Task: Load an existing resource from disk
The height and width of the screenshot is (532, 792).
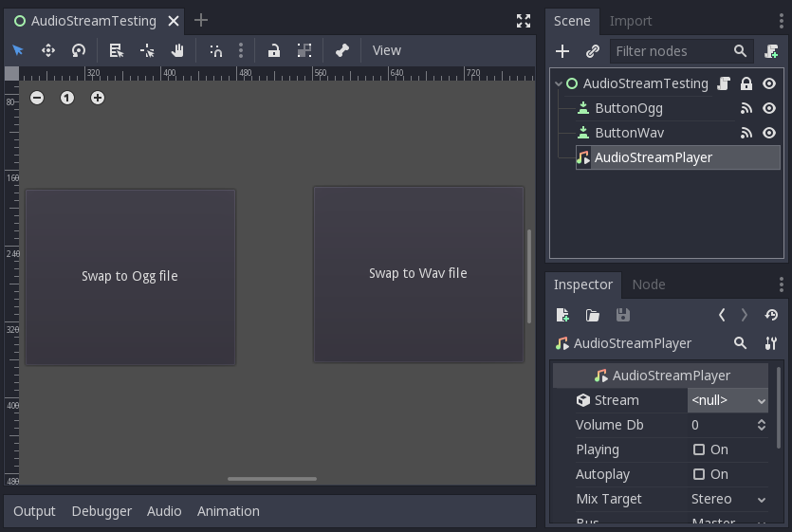Action: coord(592,315)
